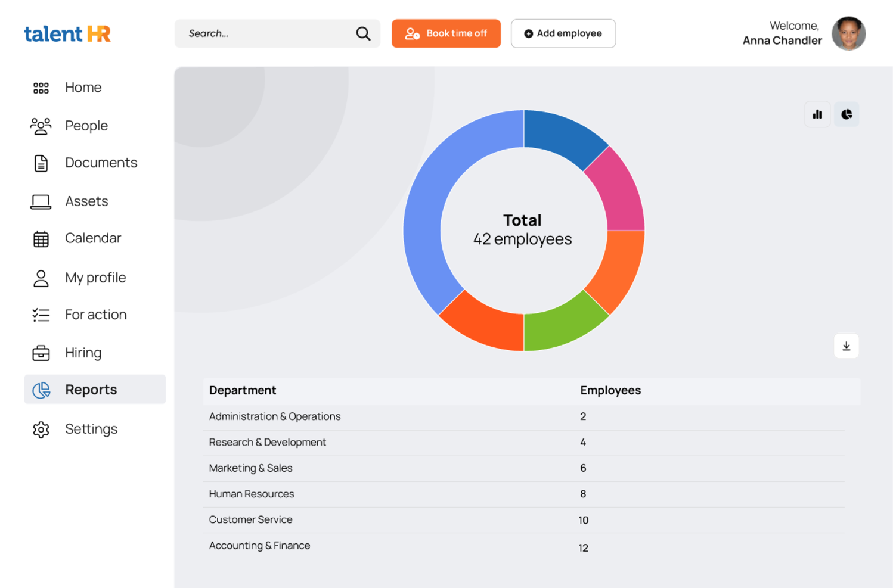Select My profile from sidebar
Screen dimensions: 893x588
95,278
